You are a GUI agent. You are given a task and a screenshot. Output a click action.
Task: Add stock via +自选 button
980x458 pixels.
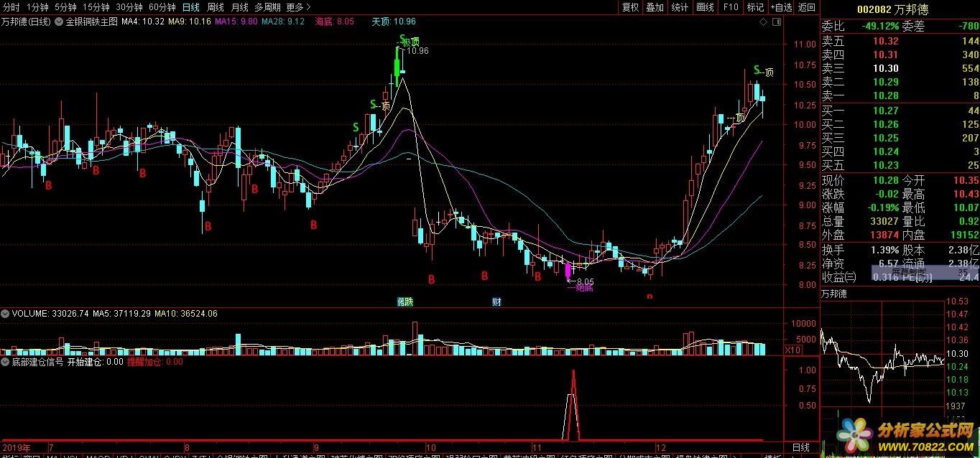point(781,7)
